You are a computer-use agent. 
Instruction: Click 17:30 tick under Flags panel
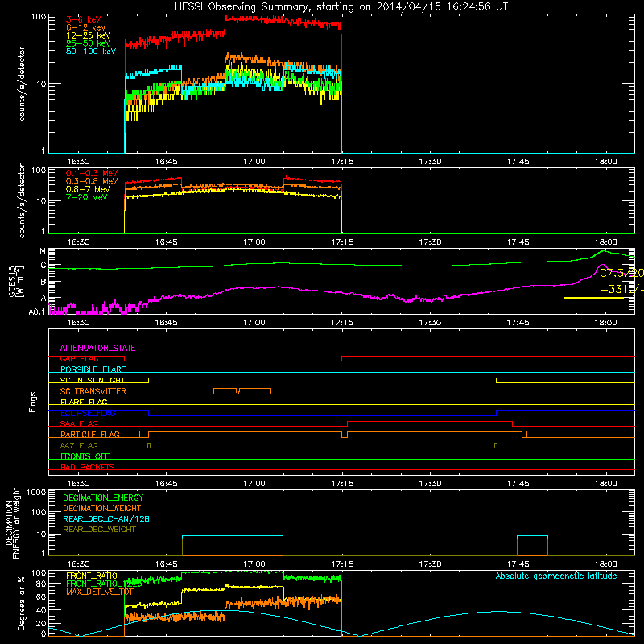[430, 484]
